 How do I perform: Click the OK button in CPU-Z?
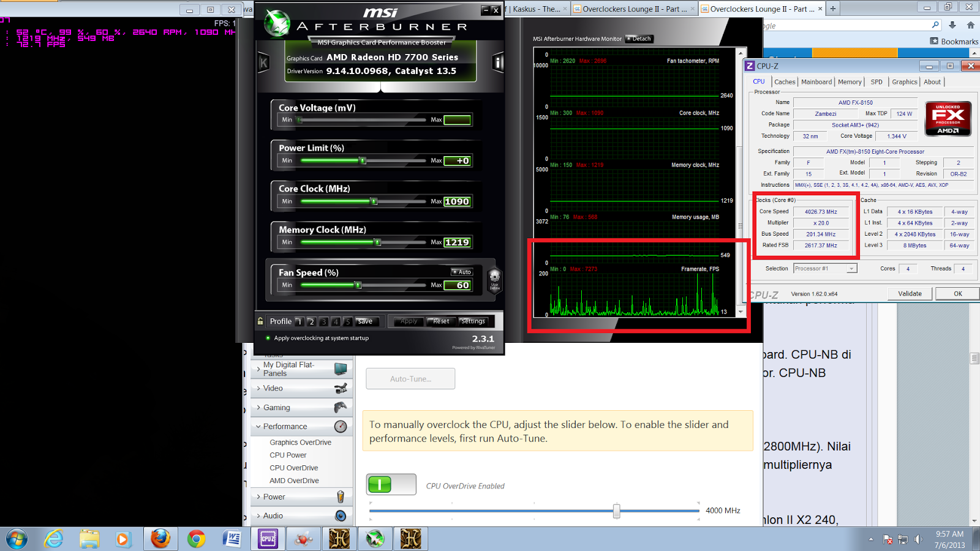(x=958, y=293)
